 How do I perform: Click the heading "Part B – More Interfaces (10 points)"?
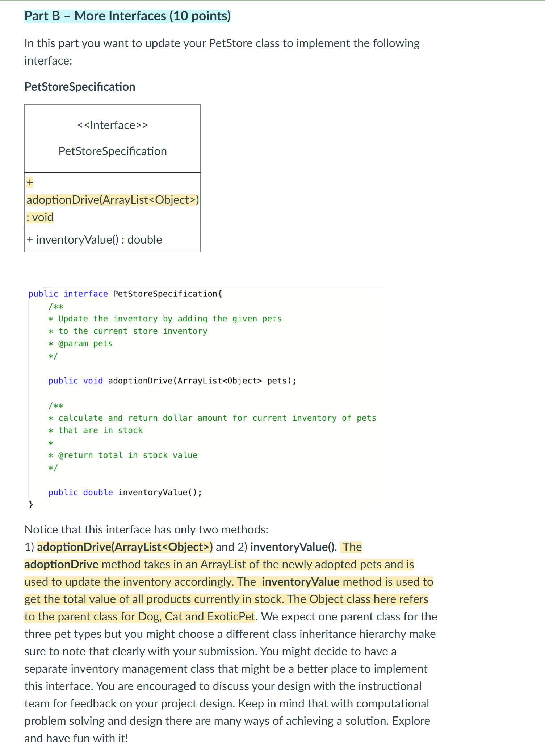127,16
